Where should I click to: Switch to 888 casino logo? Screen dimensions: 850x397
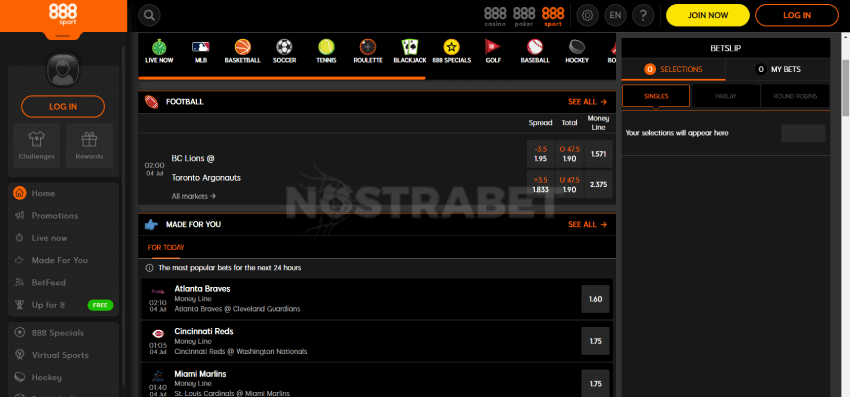[495, 16]
